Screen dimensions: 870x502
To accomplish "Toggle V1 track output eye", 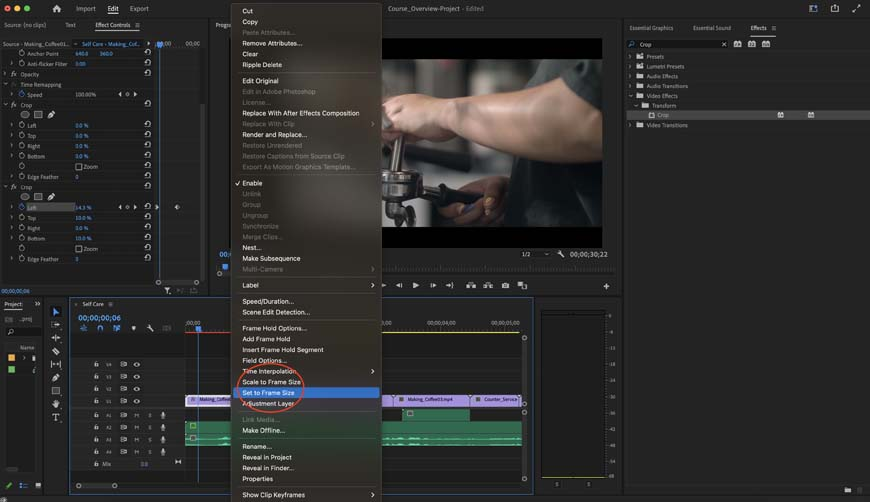I will tap(136, 401).
